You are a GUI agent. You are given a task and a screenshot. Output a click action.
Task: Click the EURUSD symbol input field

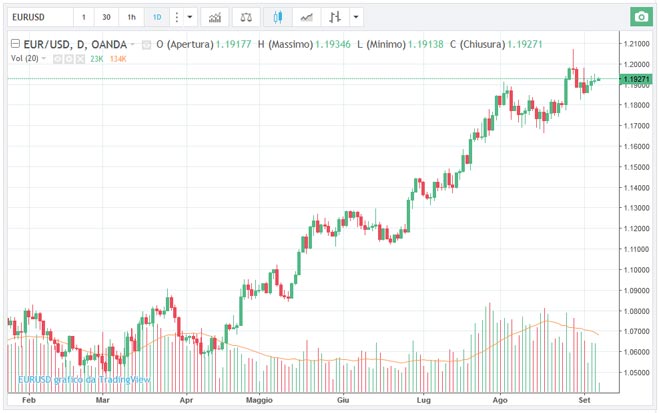click(36, 18)
